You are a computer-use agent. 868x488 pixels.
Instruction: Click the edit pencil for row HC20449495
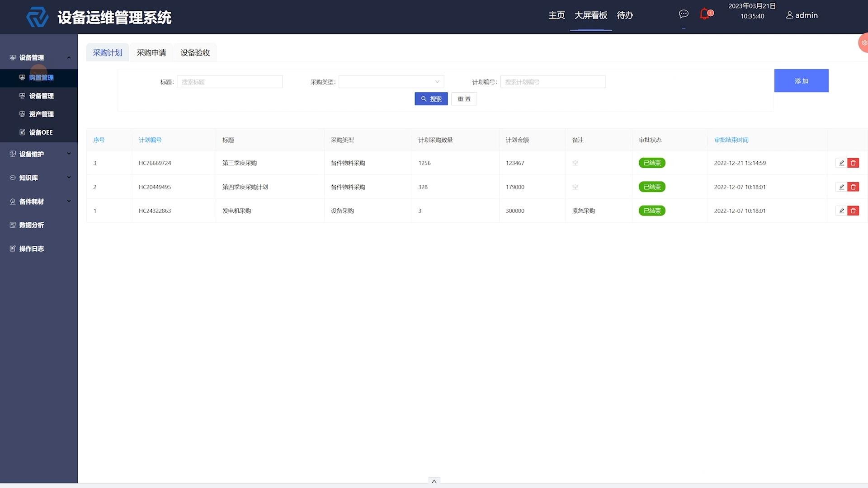point(841,187)
